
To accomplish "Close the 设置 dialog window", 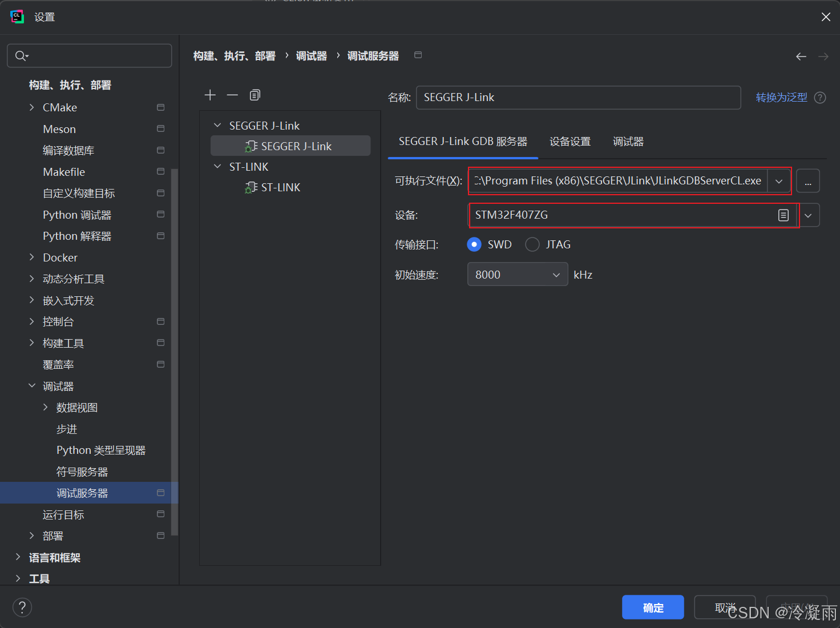I will click(826, 17).
